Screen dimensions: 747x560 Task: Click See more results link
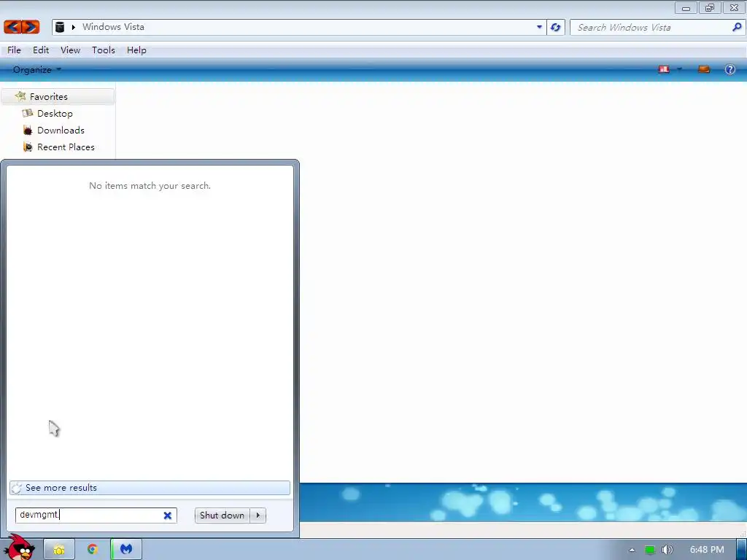[x=150, y=488]
